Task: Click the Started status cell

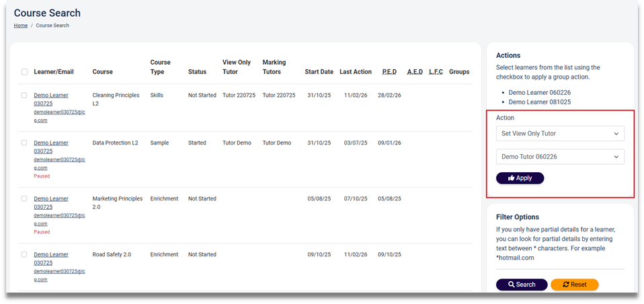Action: pos(197,143)
